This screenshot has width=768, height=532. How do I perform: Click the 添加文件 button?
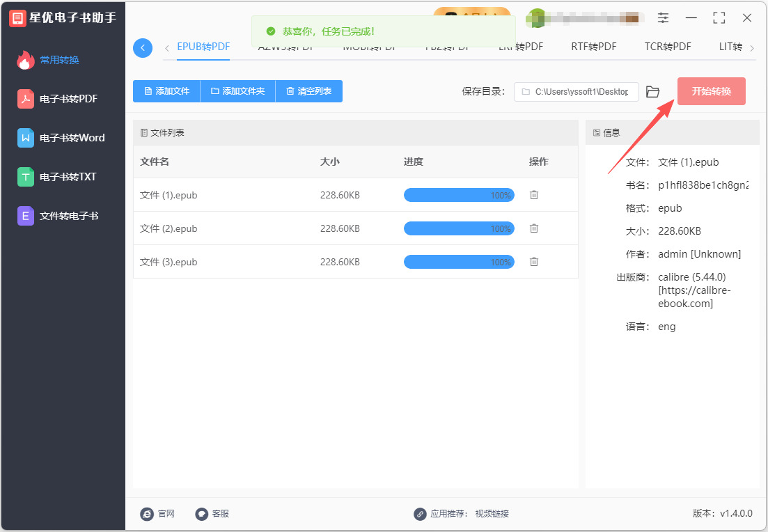point(166,91)
